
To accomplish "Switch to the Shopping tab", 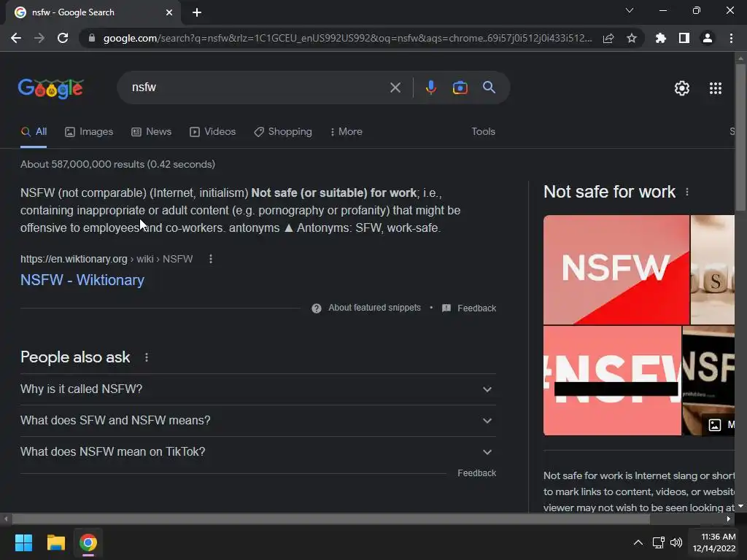I will tap(283, 132).
